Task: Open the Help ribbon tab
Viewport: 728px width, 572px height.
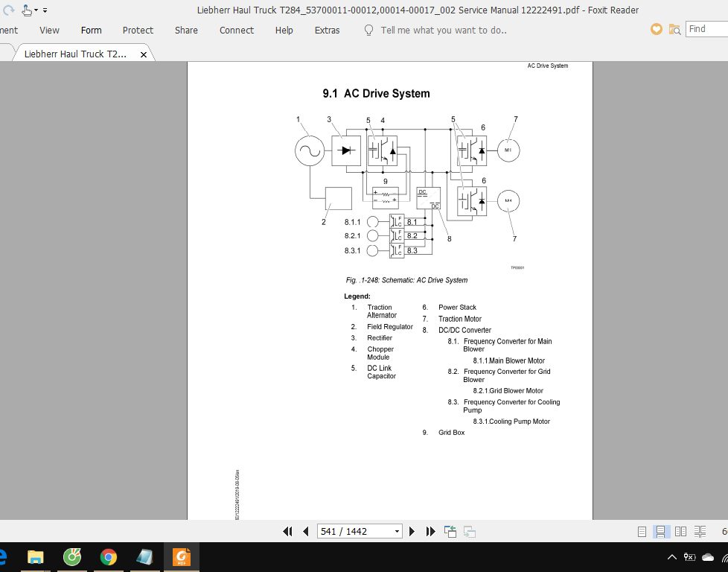Action: point(284,31)
